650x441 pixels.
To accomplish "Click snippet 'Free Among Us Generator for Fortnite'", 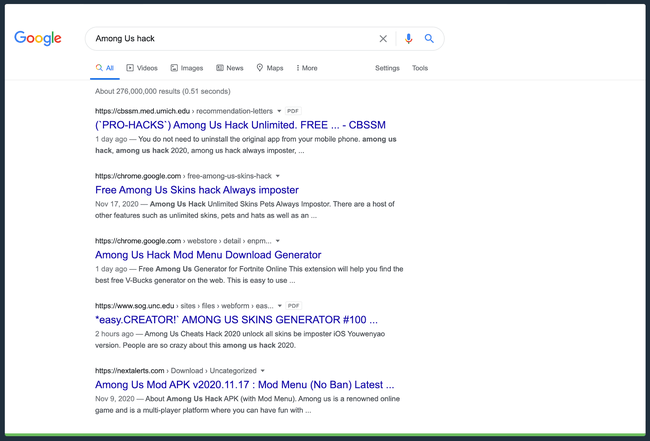I will click(x=249, y=275).
